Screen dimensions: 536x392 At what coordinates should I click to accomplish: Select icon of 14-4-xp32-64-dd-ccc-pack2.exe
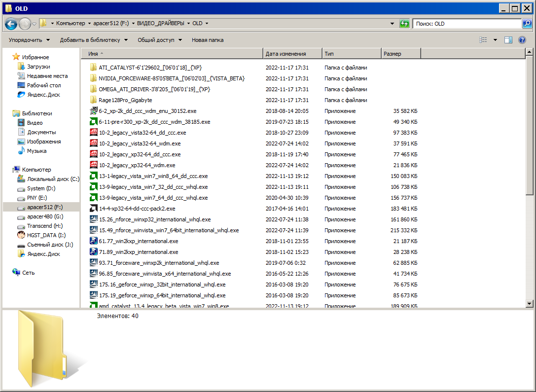pyautogui.click(x=94, y=209)
